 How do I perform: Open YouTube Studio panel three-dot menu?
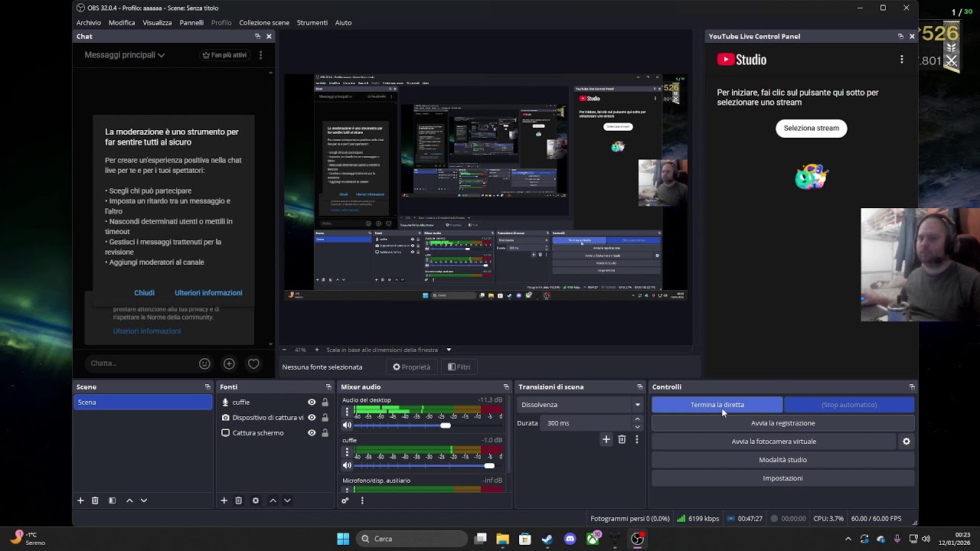click(902, 60)
